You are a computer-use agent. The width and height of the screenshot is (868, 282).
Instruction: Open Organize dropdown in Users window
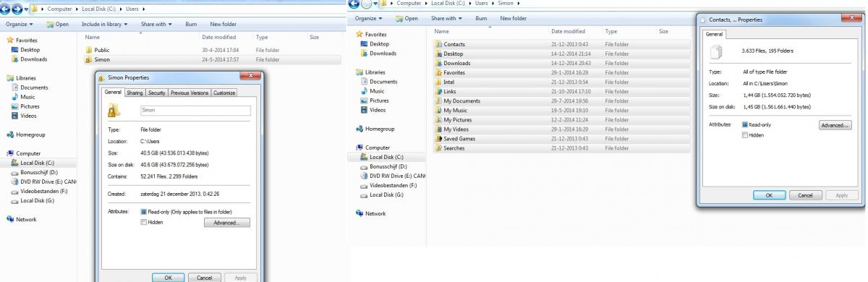[x=19, y=24]
